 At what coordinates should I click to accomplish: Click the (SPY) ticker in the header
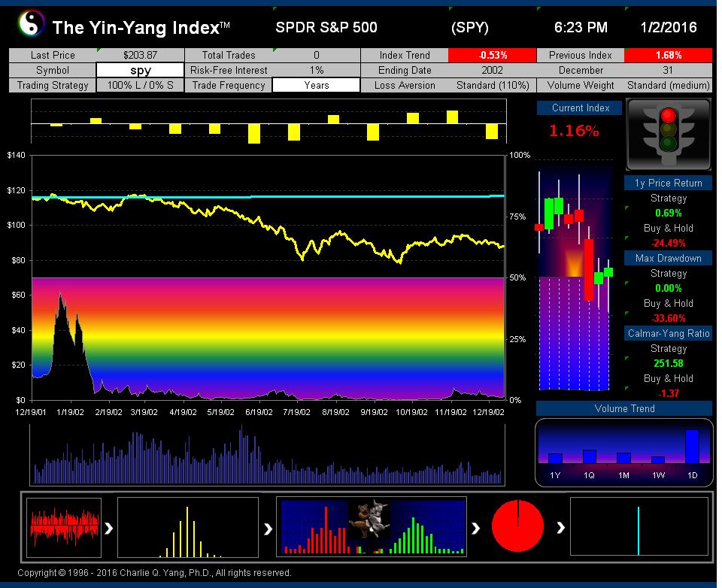[469, 28]
